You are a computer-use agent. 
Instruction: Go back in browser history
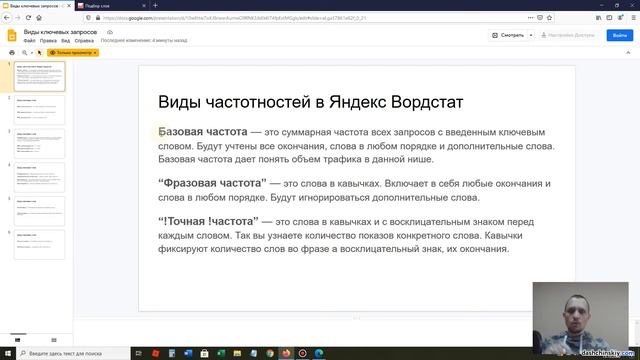coord(7,18)
